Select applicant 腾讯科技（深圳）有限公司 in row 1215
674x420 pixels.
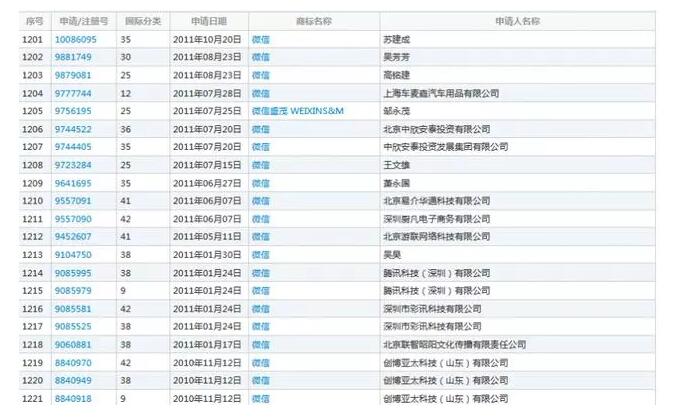tap(437, 291)
